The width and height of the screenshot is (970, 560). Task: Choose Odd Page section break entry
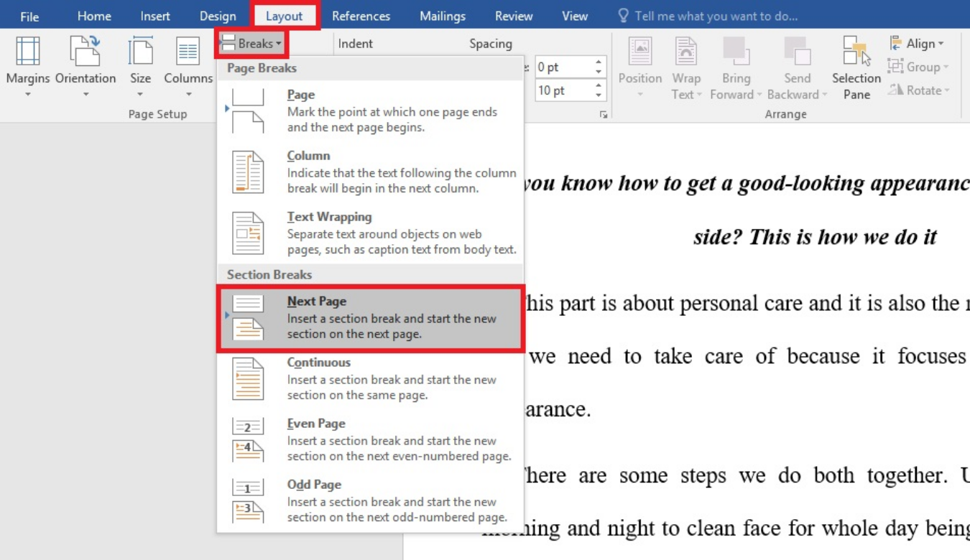[x=371, y=500]
